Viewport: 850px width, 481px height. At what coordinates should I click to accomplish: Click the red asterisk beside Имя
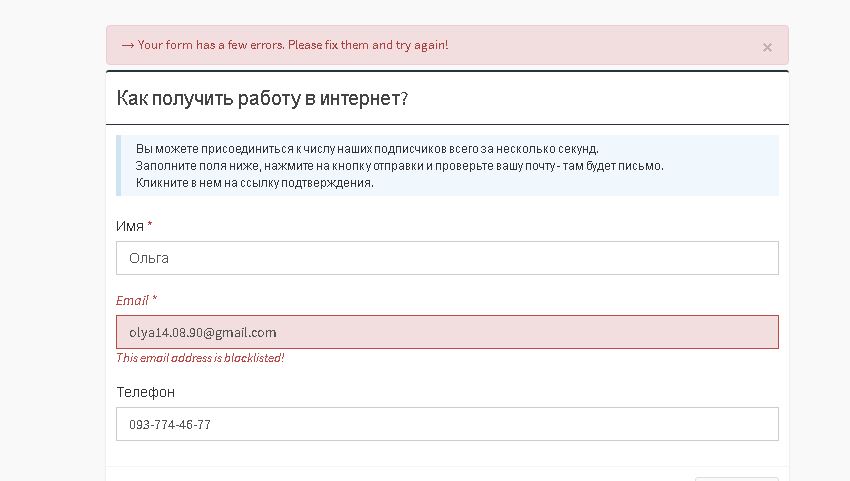pyautogui.click(x=150, y=226)
